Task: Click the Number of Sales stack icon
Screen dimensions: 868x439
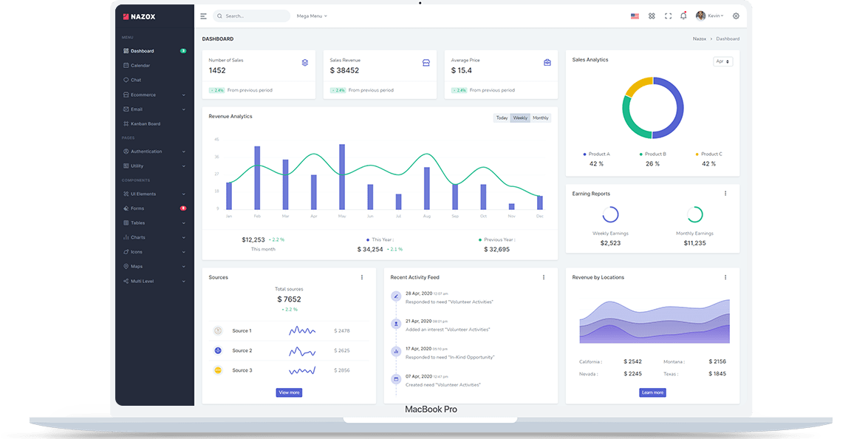Action: pos(305,63)
